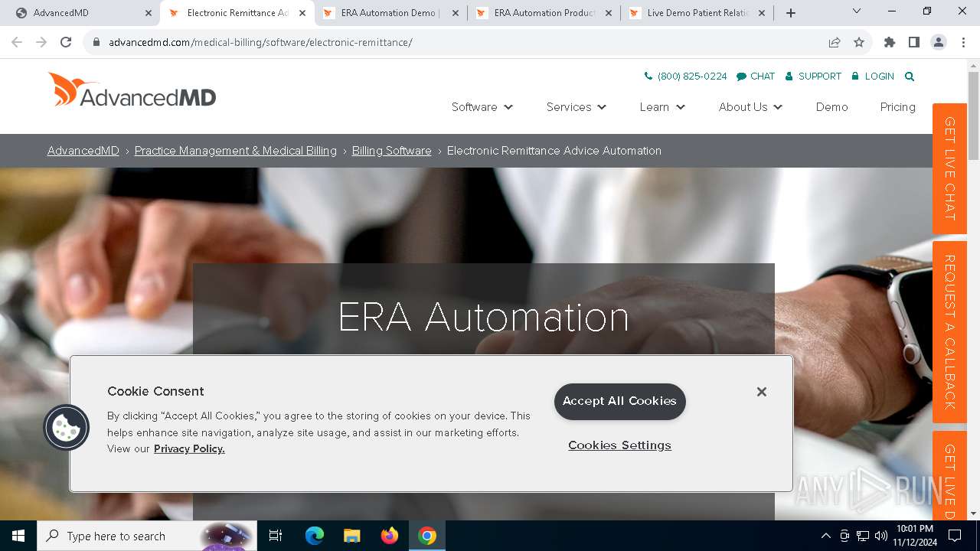Accept All Cookies
This screenshot has height=551, width=980.
coord(619,401)
